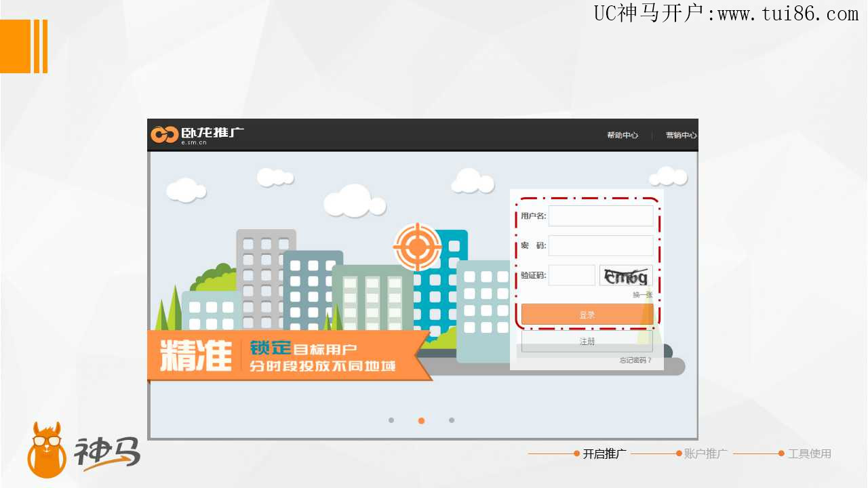Go to the 工具使用 step

pos(809,454)
